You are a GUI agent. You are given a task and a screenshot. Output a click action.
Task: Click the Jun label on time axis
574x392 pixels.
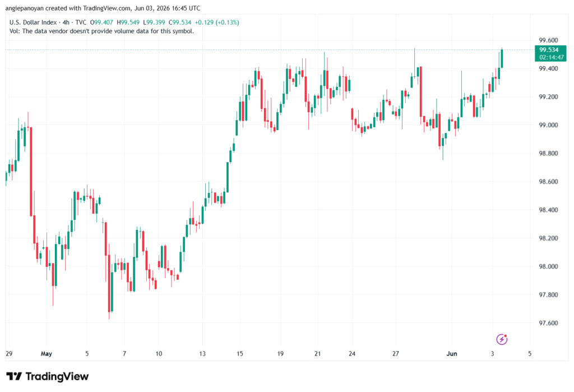pos(452,353)
